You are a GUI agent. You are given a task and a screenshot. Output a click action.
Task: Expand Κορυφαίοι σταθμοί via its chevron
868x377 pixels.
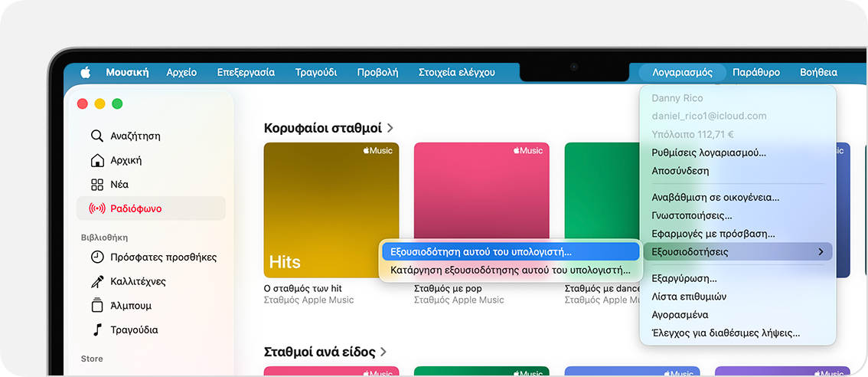(390, 128)
